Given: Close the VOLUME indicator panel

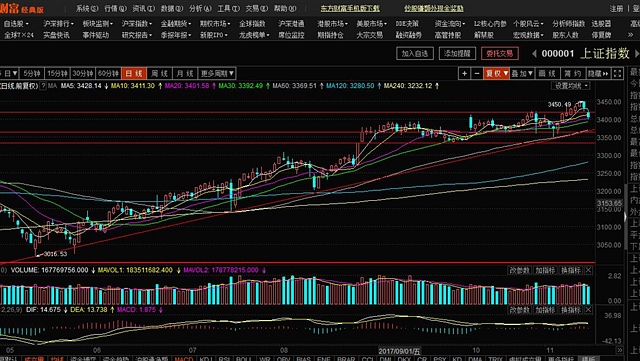Looking at the screenshot, I should pos(588,270).
